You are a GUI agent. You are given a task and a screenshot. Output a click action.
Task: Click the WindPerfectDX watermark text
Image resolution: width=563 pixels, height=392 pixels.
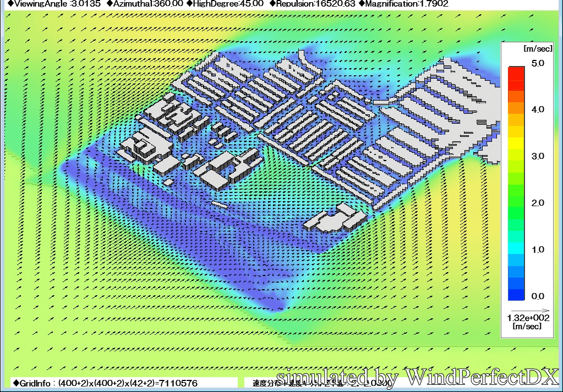(x=418, y=377)
